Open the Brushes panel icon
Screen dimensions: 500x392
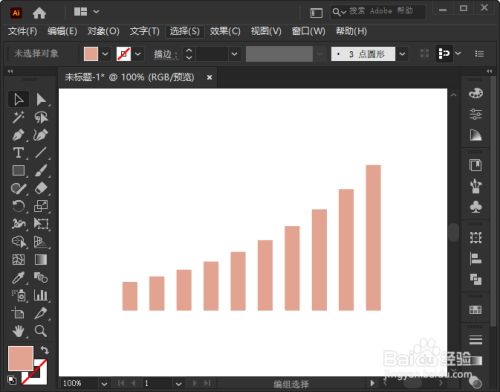(476, 186)
